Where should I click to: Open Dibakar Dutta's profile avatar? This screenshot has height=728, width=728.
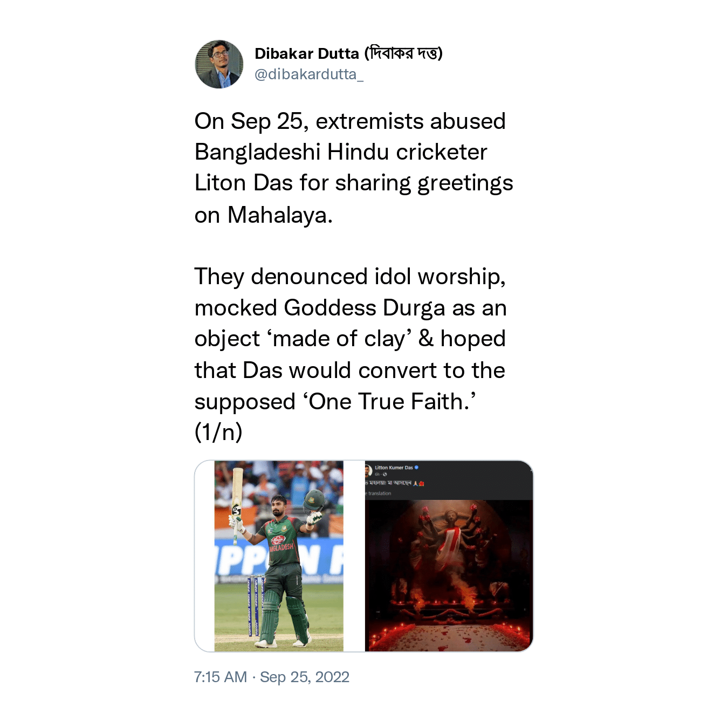(219, 64)
